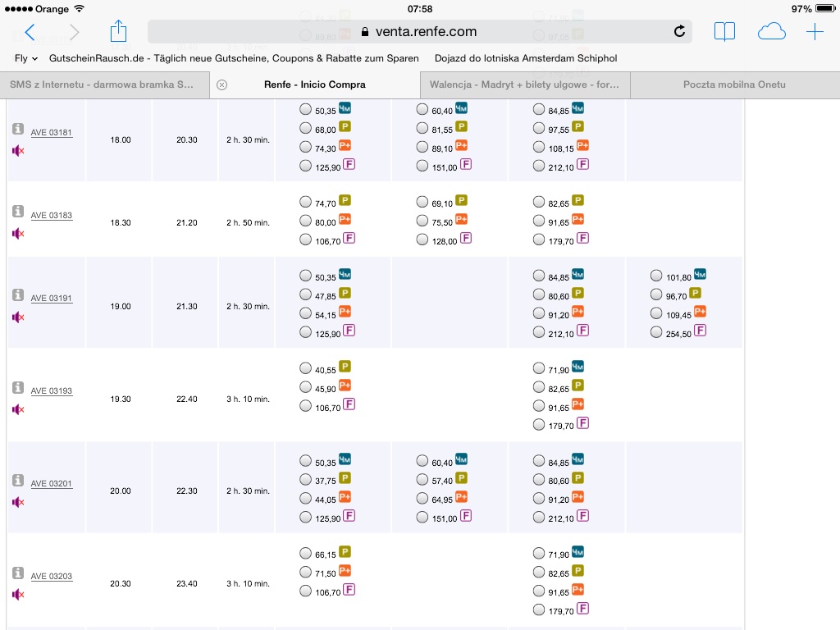Tap the venta.renfe.com address bar
840x630 pixels.
click(419, 32)
